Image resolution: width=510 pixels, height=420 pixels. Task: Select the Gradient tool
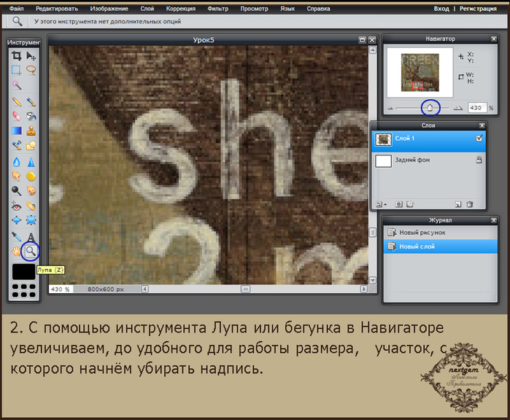tap(16, 131)
